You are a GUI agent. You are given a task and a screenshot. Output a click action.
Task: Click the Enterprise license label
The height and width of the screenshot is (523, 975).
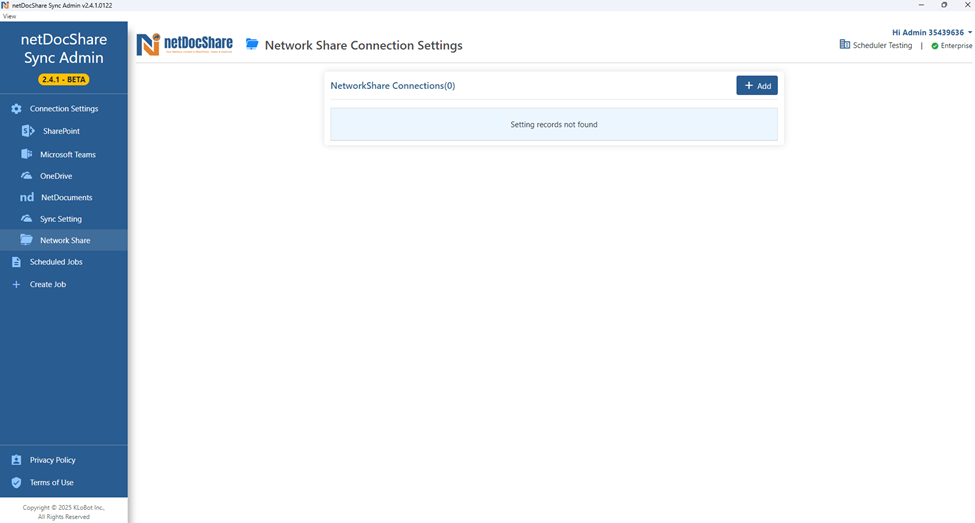pos(956,46)
